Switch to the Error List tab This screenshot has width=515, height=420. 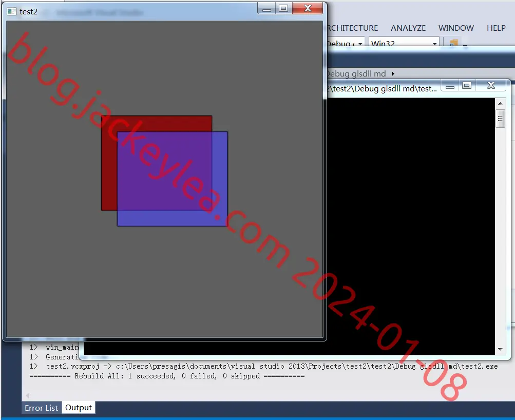click(42, 408)
